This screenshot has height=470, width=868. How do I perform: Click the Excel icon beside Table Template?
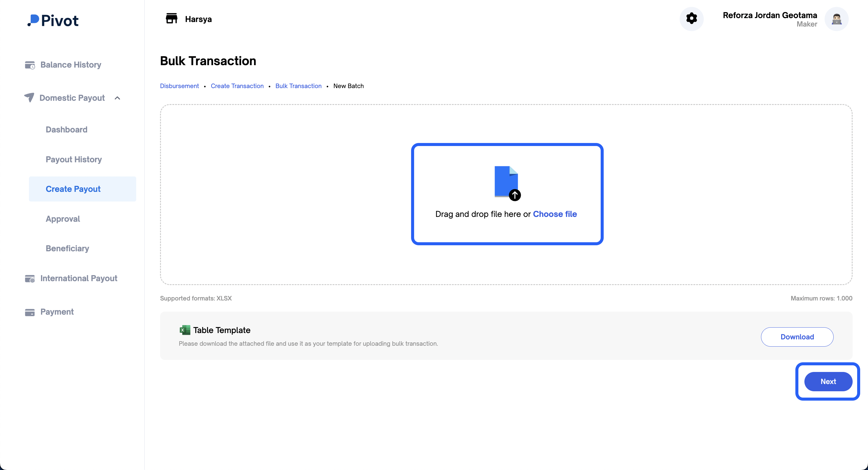pos(185,330)
